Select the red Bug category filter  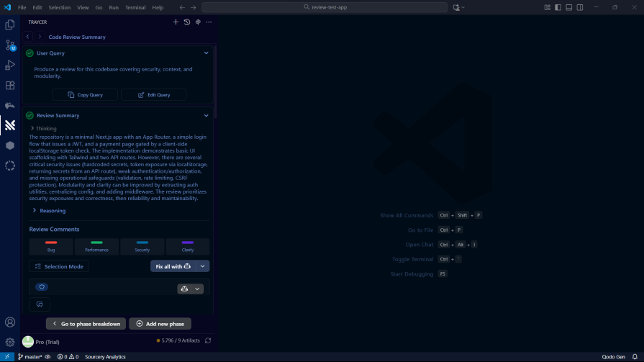[51, 246]
